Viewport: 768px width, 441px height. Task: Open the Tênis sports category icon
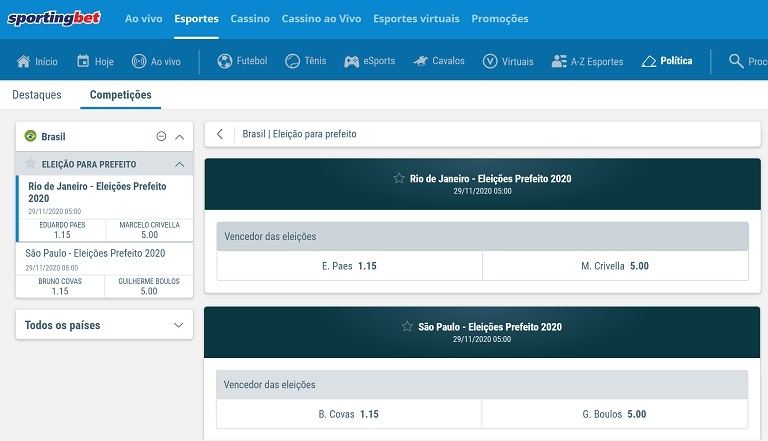point(292,61)
